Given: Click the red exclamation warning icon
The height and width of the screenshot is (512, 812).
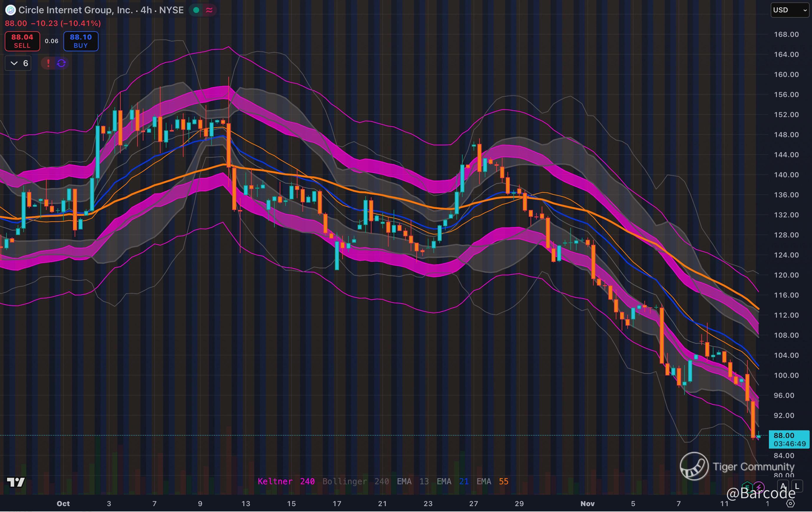Looking at the screenshot, I should (x=48, y=63).
